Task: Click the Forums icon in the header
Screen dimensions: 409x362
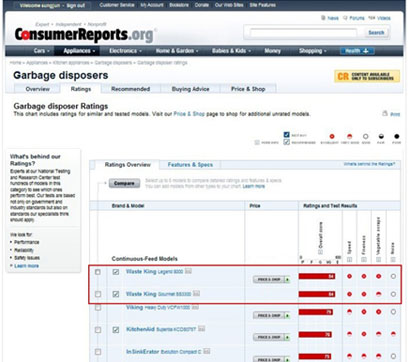Action: point(345,18)
